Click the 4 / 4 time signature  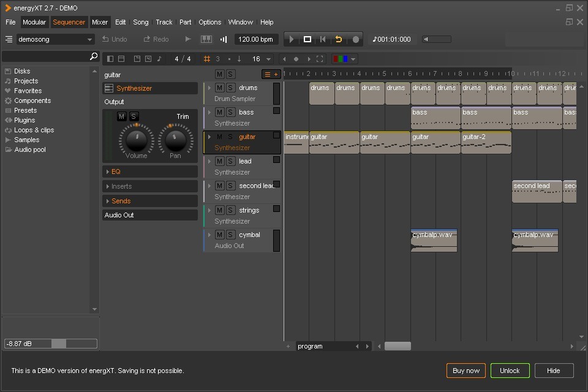tap(183, 59)
